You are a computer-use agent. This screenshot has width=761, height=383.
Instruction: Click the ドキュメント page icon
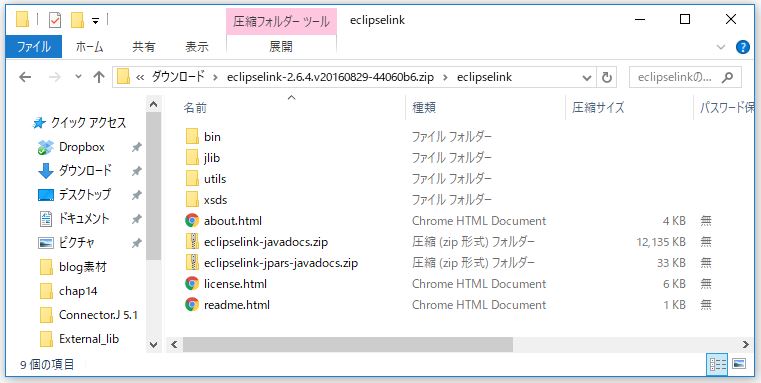point(46,219)
